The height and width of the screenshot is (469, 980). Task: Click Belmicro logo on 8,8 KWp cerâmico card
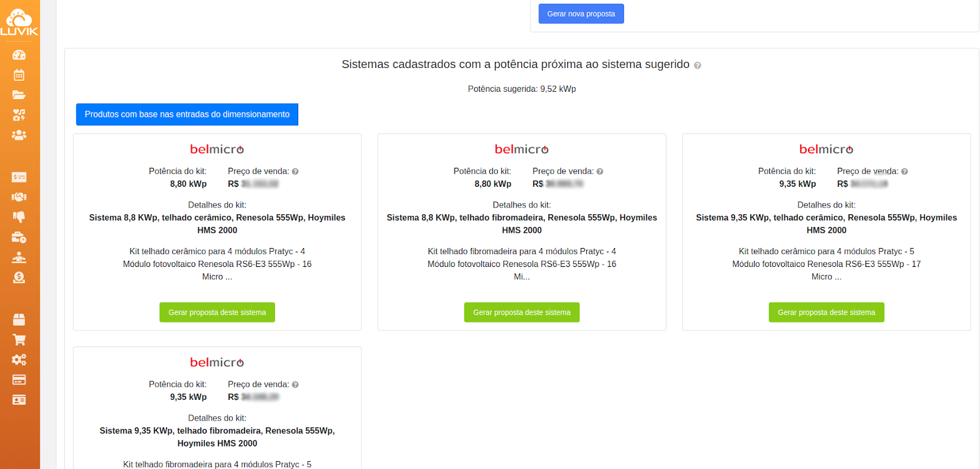click(x=217, y=149)
